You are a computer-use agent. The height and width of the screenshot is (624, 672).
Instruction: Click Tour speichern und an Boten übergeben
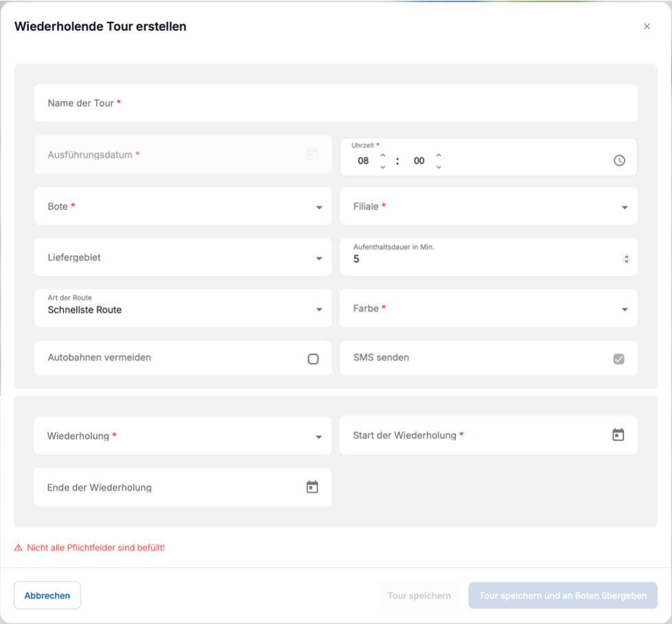pos(563,596)
